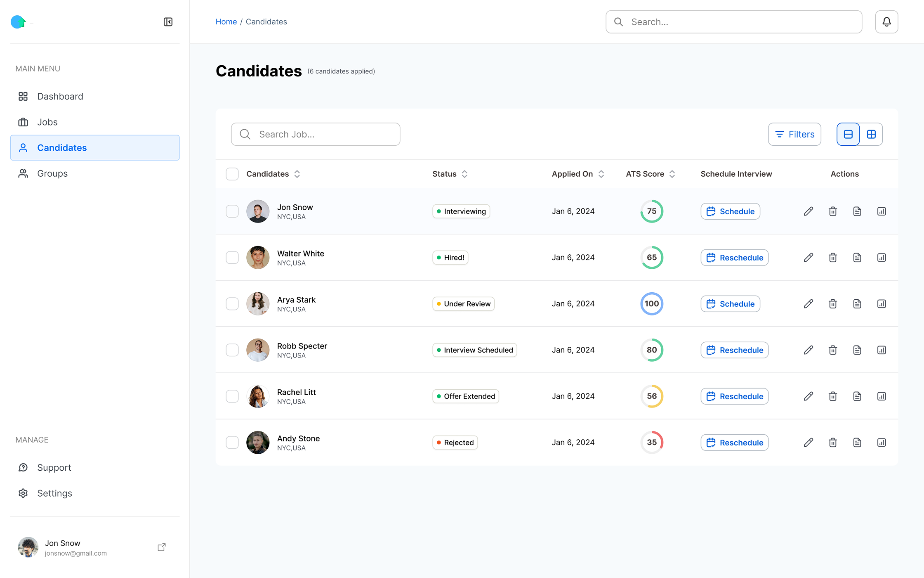Collapse the sidebar using the top-left icon
Viewport: 924px width, 578px height.
(x=168, y=21)
